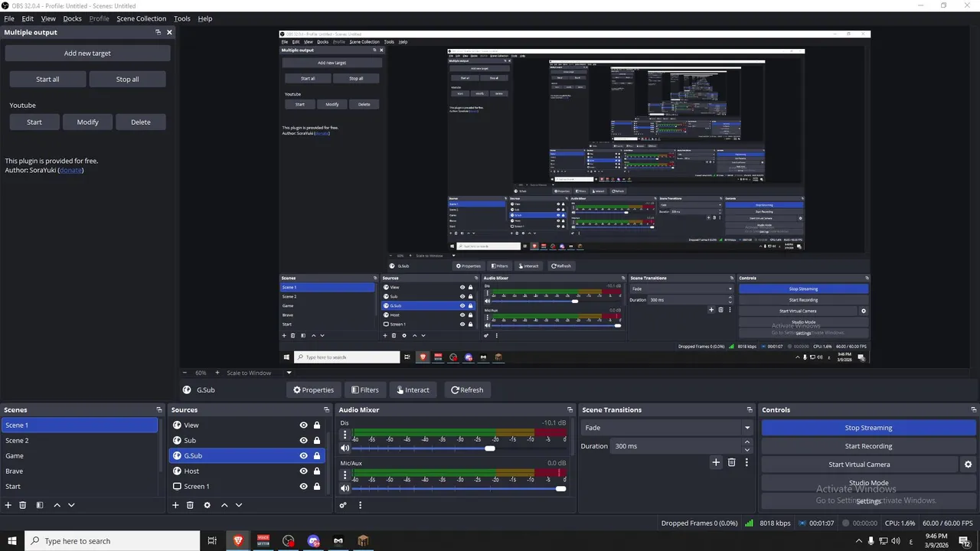Hide the G.Sub source eye icon

click(x=303, y=456)
